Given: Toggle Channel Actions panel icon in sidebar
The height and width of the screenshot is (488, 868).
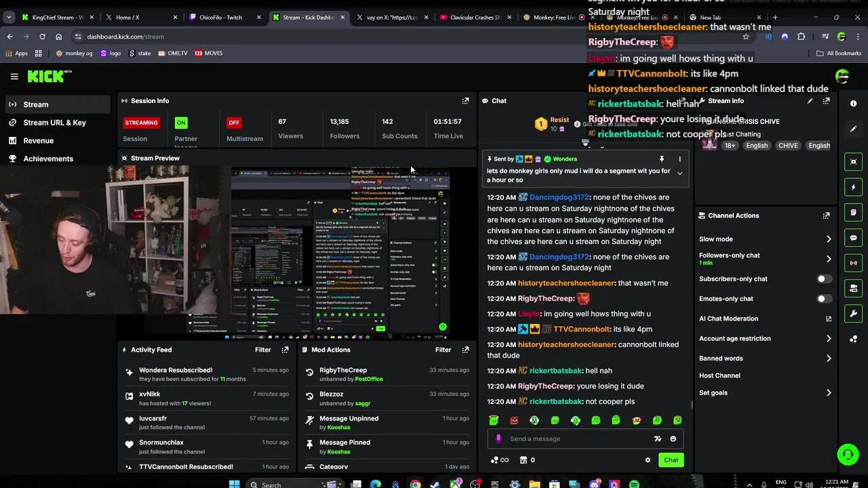Looking at the screenshot, I should tap(854, 289).
